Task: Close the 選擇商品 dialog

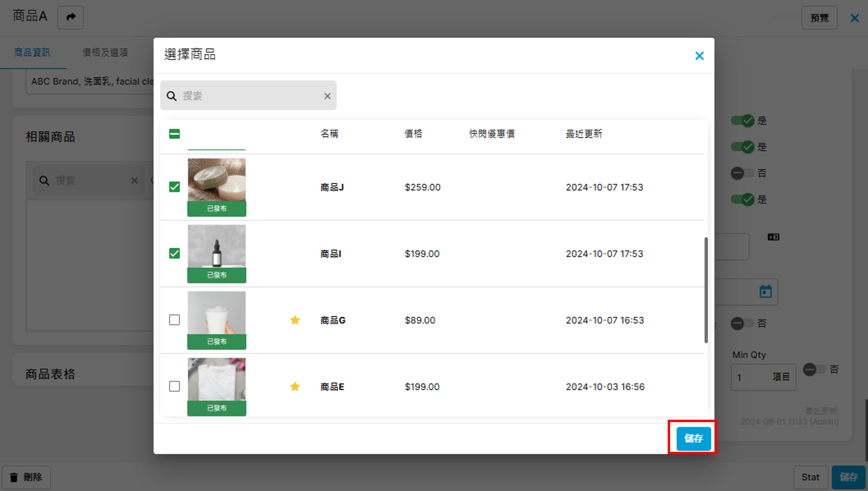Action: 699,56
